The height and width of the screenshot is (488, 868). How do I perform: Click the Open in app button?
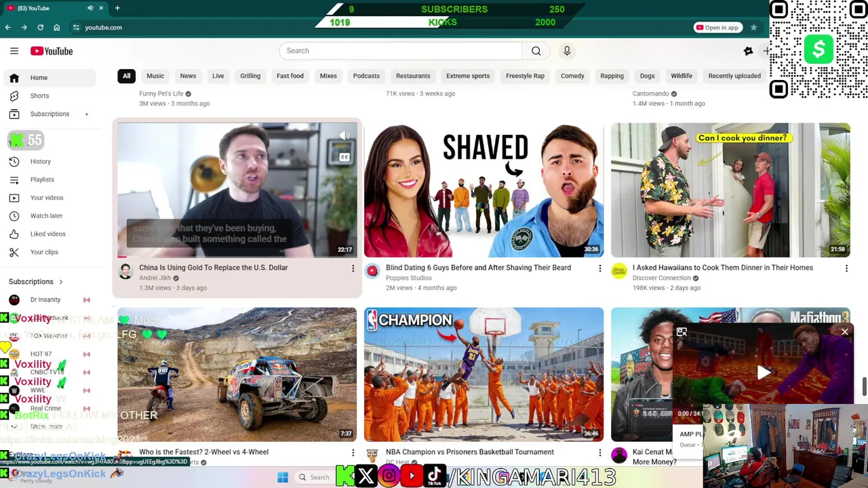tap(717, 28)
